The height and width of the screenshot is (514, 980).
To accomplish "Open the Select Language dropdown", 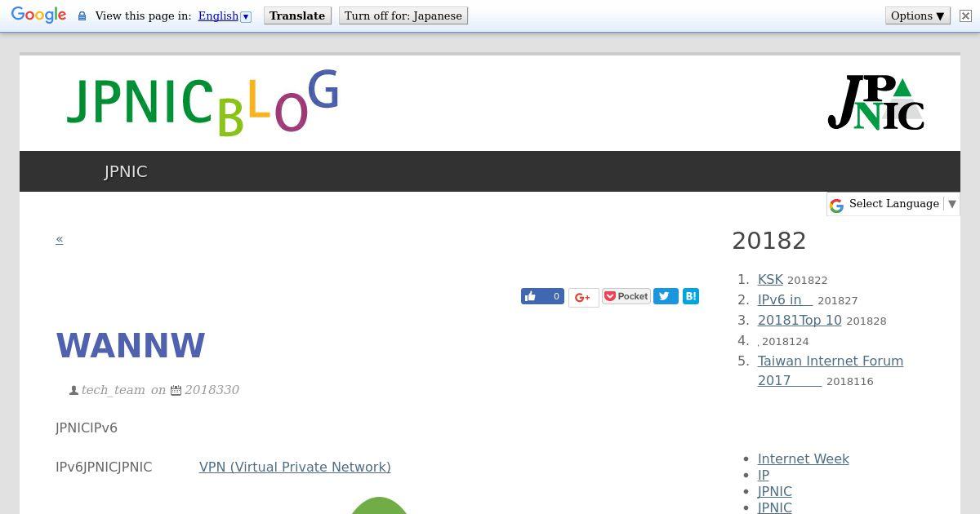I will (x=893, y=204).
